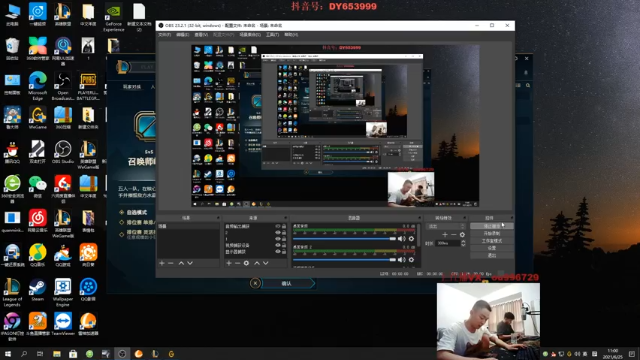Open the WeGame desktop icon
This screenshot has width=640, height=360.
tap(37, 118)
